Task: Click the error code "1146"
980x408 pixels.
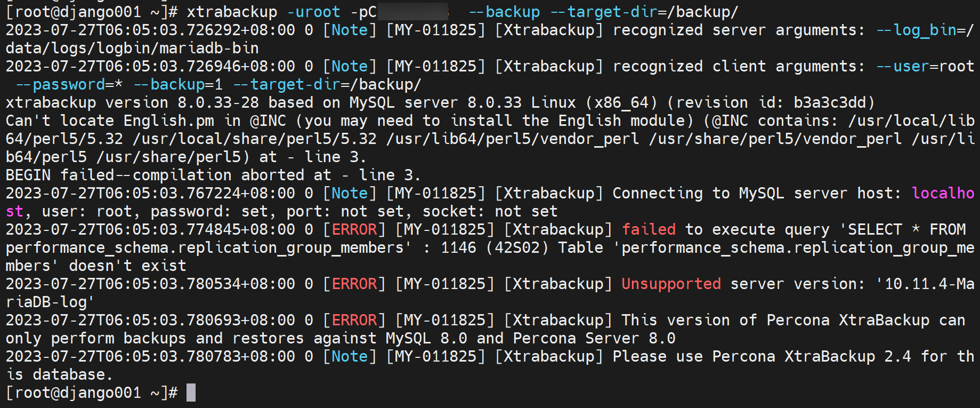Action: 458,247
